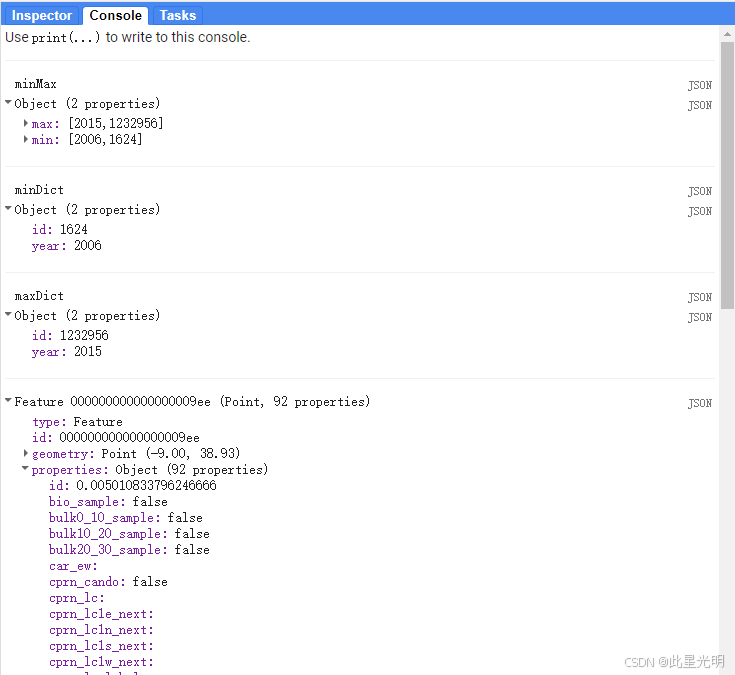The width and height of the screenshot is (735, 675).
Task: Select the Console tab
Action: point(115,15)
